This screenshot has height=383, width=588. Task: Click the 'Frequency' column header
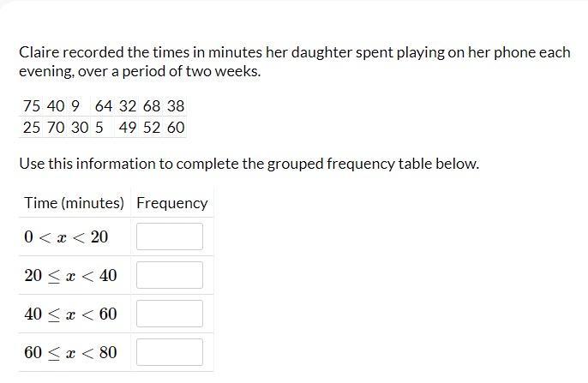coord(171,203)
